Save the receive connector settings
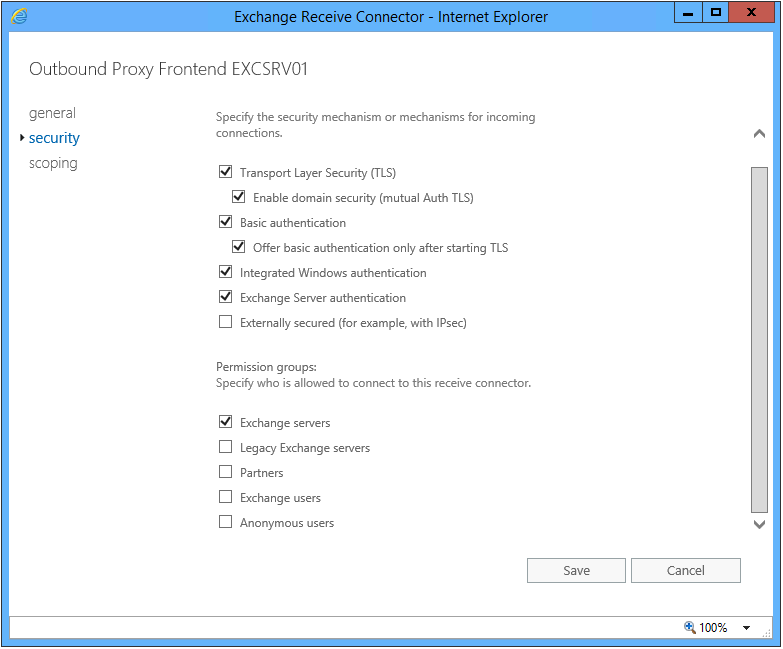 [576, 571]
